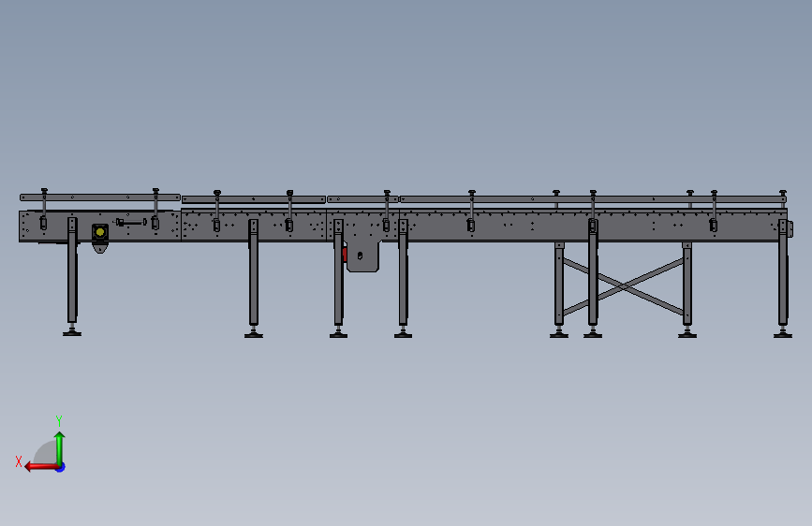812x526 pixels.
Task: Select the leftmost raised guide rail segment
Action: pos(100,197)
